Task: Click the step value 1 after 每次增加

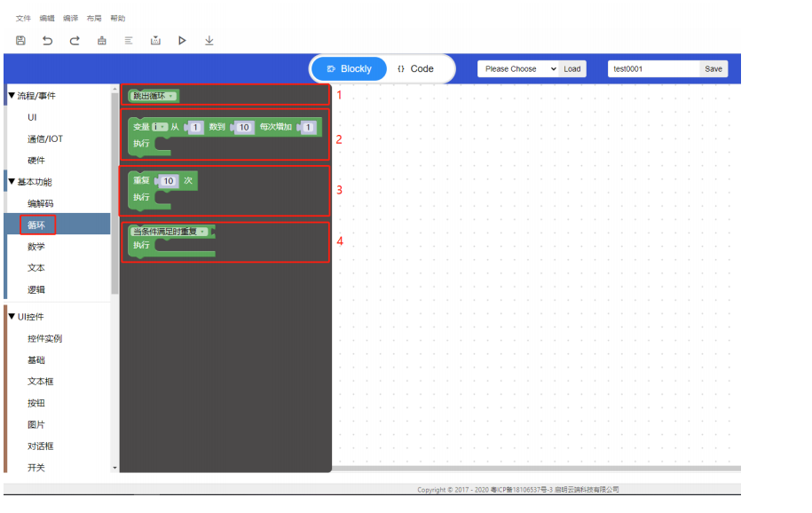Action: click(308, 127)
